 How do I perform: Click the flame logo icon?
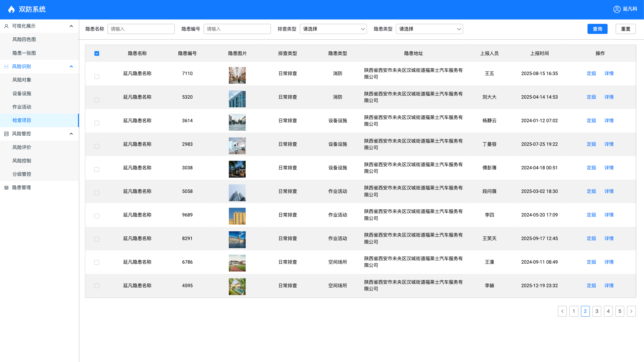point(11,9)
